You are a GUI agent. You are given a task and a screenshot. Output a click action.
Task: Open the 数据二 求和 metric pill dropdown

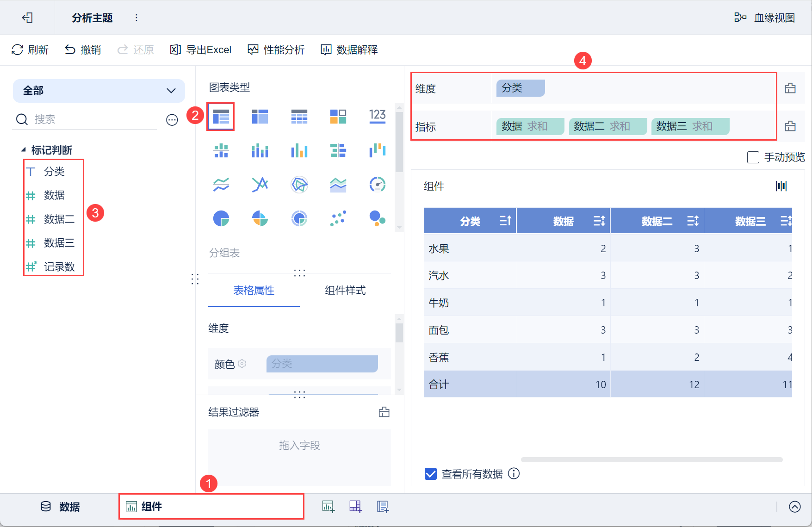[608, 126]
